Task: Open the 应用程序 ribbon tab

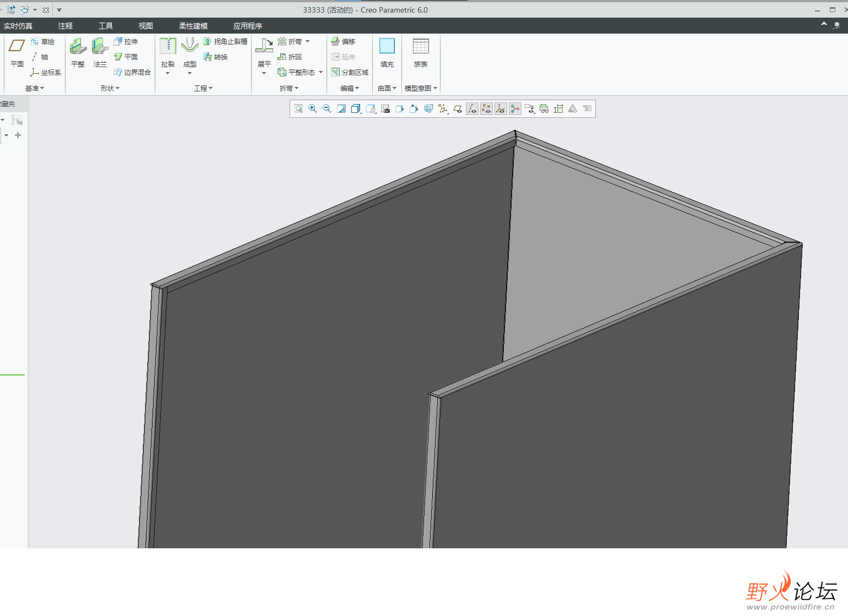Action: tap(248, 26)
